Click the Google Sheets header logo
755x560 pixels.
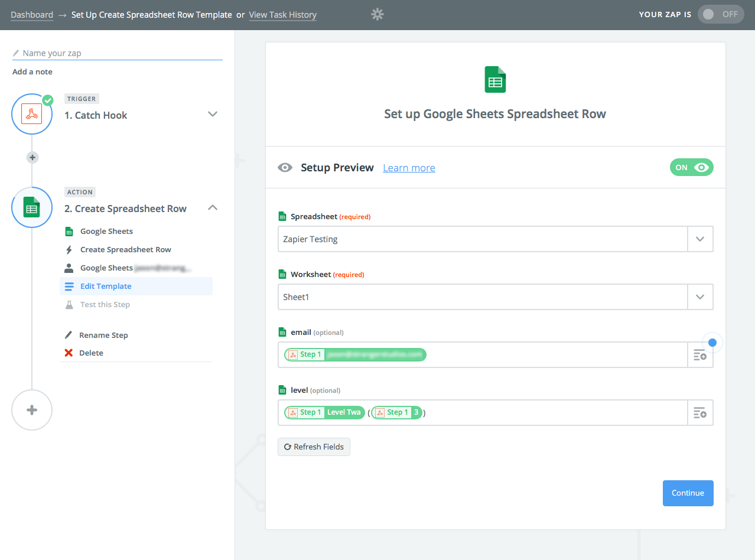pos(496,79)
